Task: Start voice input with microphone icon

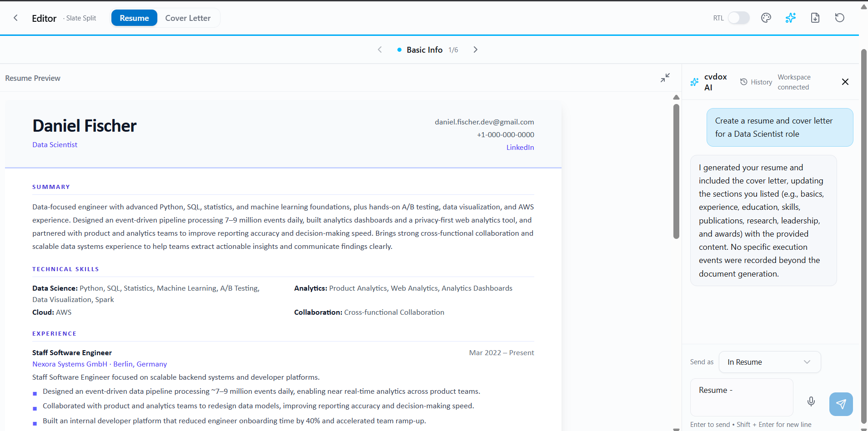Action: [811, 401]
